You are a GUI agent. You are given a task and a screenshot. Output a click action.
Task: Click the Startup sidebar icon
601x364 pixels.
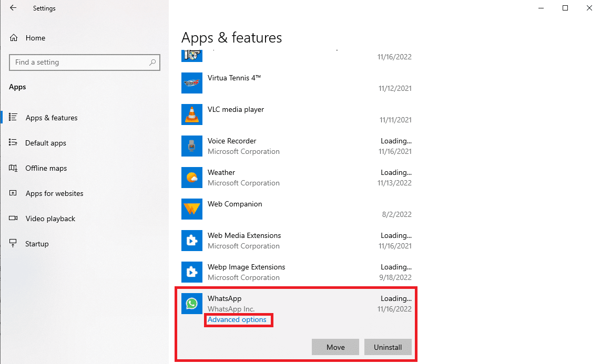point(13,243)
